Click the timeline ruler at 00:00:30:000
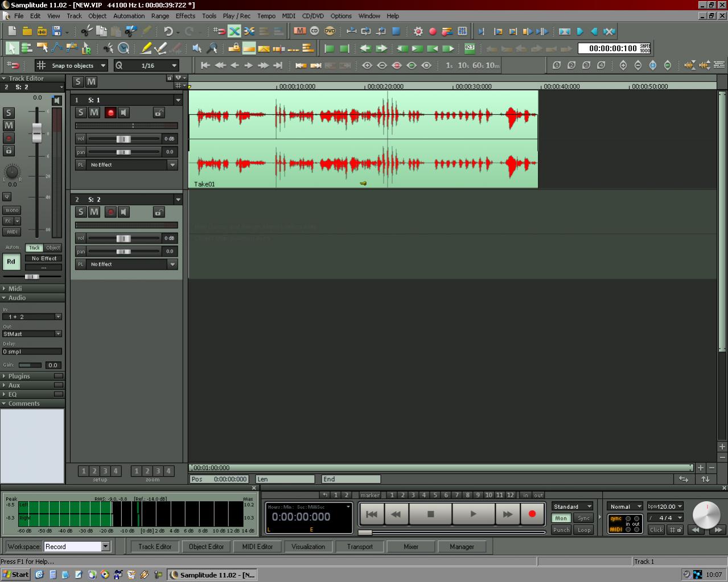Screen dimensions: 728x582 coord(474,86)
